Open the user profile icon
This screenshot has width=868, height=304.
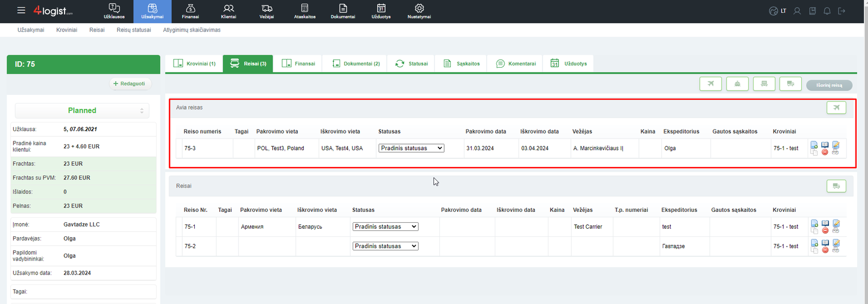tap(797, 11)
